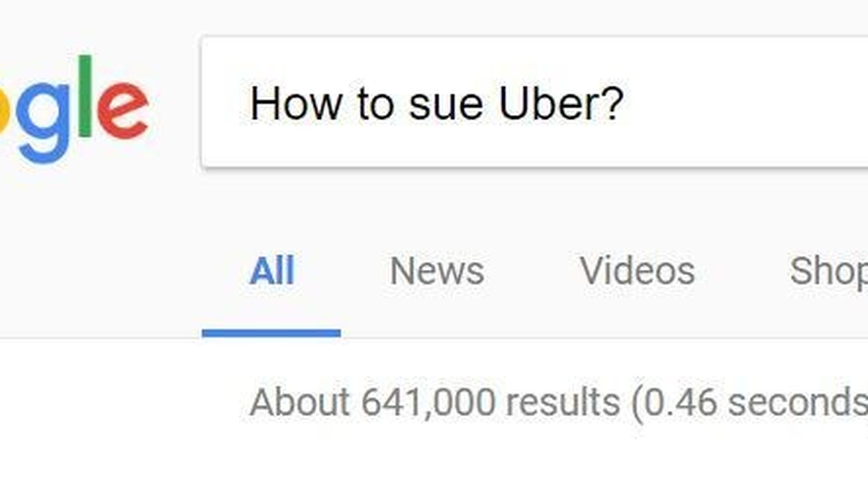Click the green 'l' in the Google logo
The height and width of the screenshot is (488, 868).
pyautogui.click(x=85, y=96)
